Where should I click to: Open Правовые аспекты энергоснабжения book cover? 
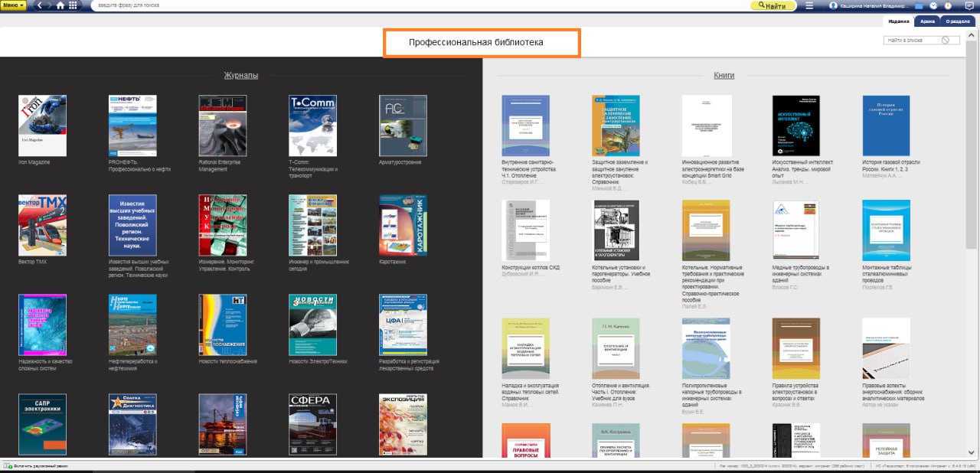click(886, 348)
